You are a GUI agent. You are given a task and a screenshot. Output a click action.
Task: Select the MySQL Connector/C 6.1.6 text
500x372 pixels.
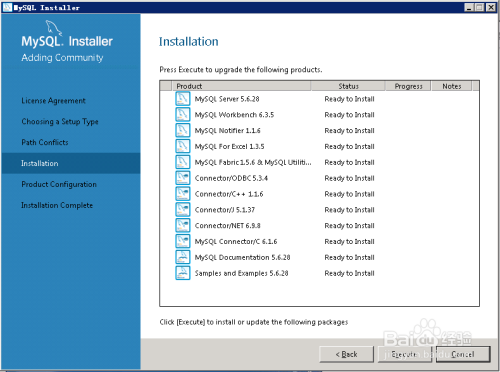point(236,241)
